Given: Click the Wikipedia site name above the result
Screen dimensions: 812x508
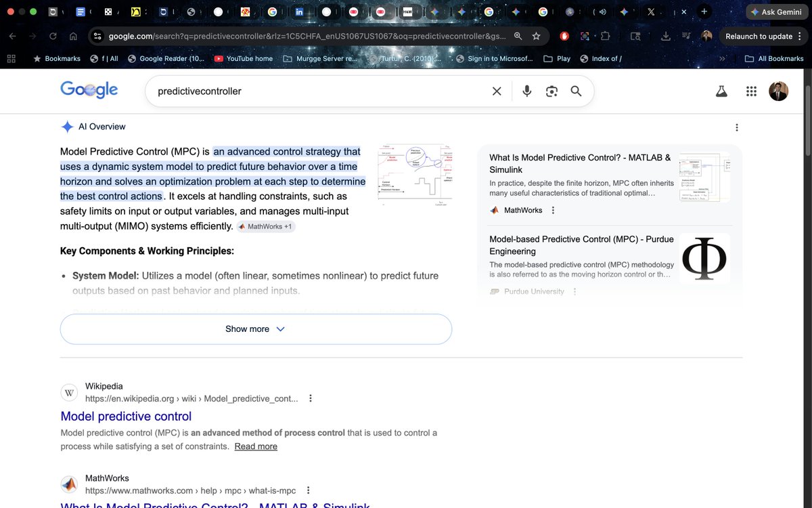Looking at the screenshot, I should coord(104,387).
